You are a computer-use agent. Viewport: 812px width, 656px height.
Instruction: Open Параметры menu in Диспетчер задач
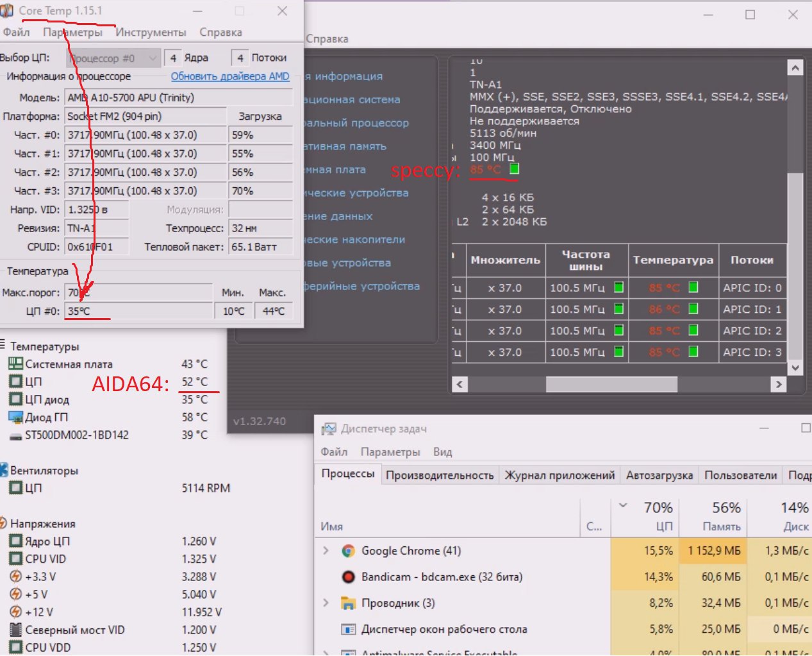coord(390,451)
